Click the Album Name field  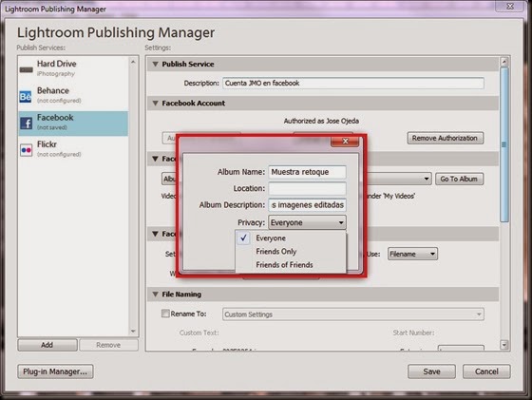pyautogui.click(x=308, y=172)
